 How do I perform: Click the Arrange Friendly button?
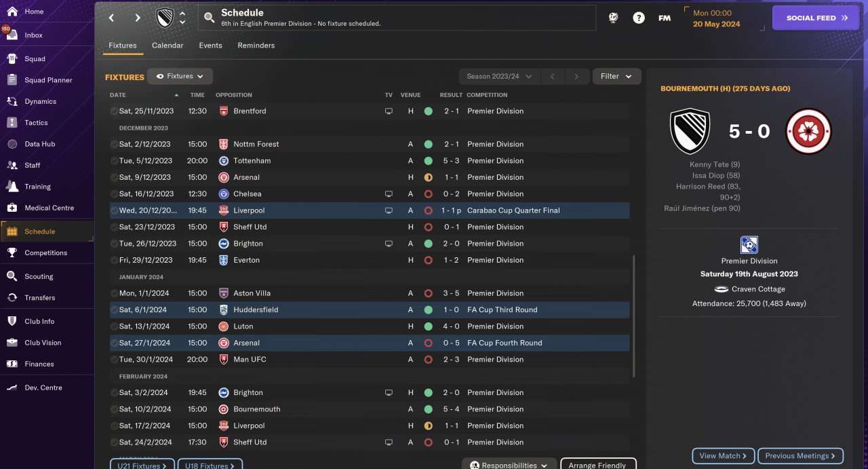(598, 466)
